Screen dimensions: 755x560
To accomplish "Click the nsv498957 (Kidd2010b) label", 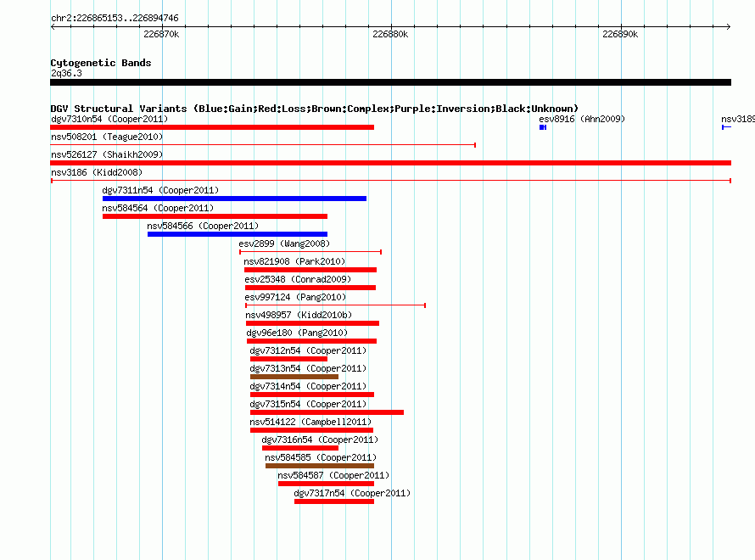I will (x=299, y=315).
